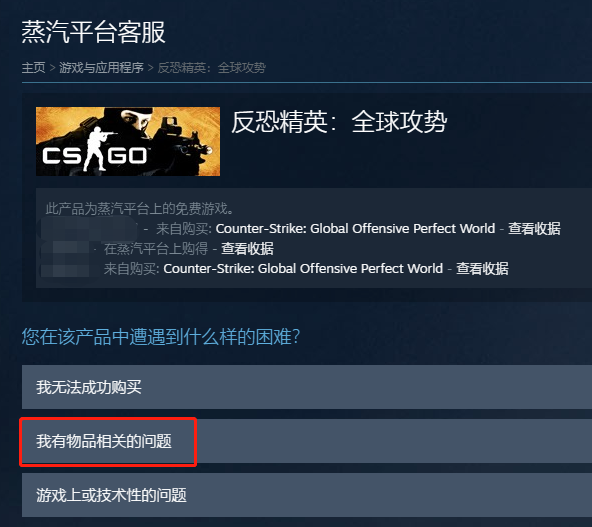Click the large 反恐精英：全球攻势 game title
Screen dimensions: 592x527
pos(339,122)
